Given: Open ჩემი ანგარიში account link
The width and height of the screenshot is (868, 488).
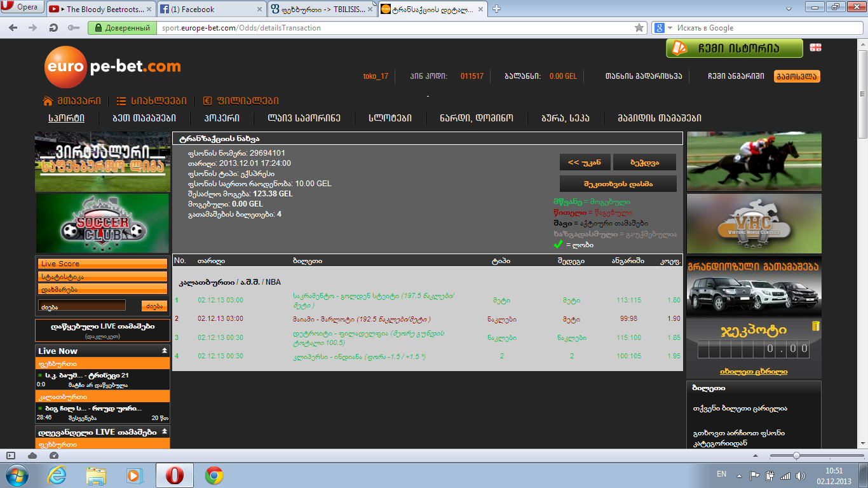Looking at the screenshot, I should [736, 76].
